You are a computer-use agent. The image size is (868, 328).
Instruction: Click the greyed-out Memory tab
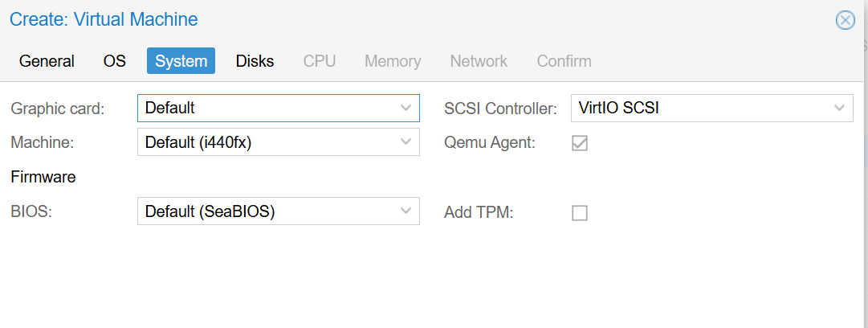click(x=393, y=61)
